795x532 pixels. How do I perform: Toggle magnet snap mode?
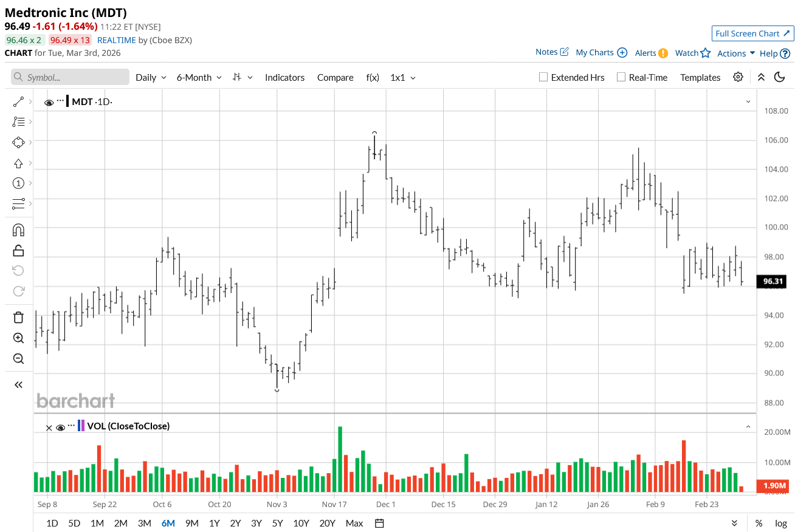coord(18,230)
